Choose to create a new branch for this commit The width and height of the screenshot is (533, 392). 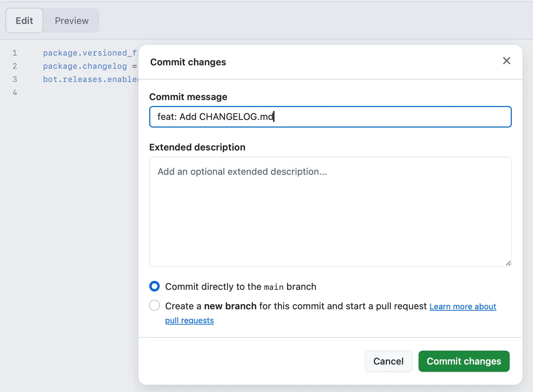[x=154, y=305]
